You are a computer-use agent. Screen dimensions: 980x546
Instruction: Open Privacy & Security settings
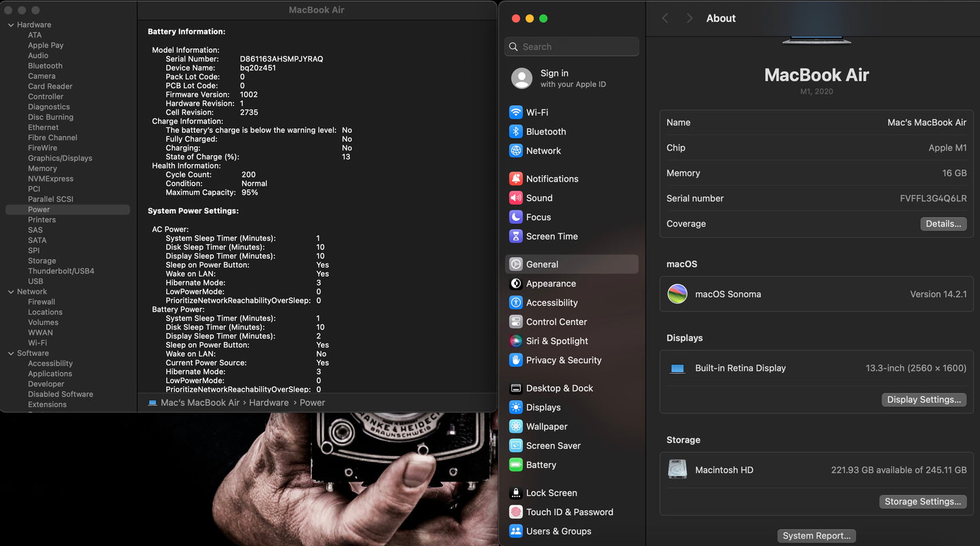[563, 360]
